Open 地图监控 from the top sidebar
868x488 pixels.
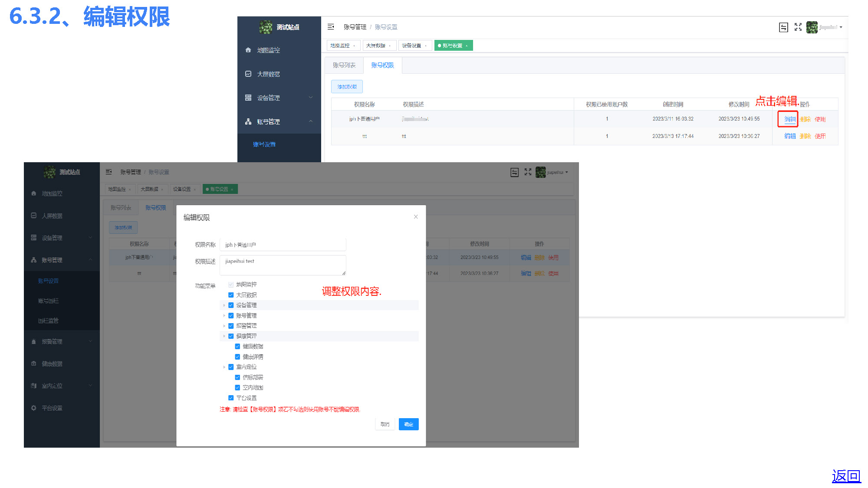click(x=268, y=50)
